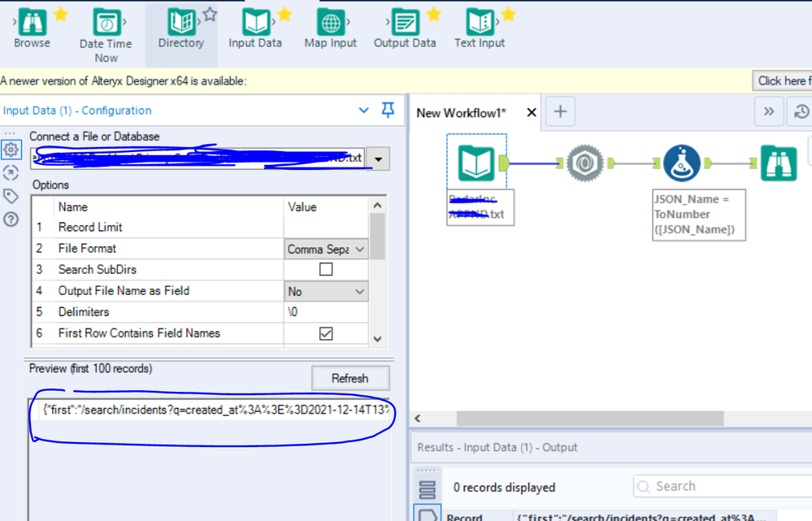Select the Input Data tool in palette
This screenshot has height=521, width=812.
[x=255, y=28]
